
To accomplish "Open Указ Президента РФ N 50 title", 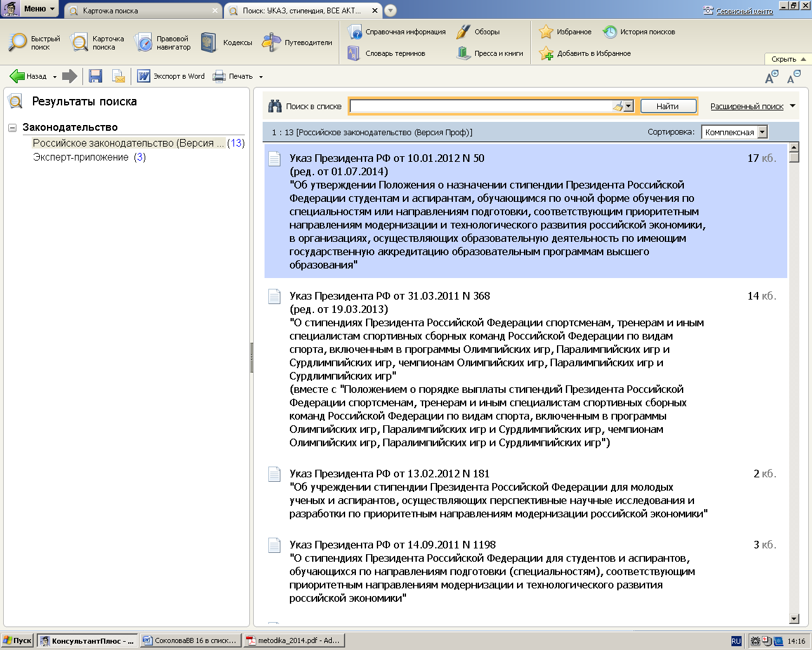I will 387,159.
